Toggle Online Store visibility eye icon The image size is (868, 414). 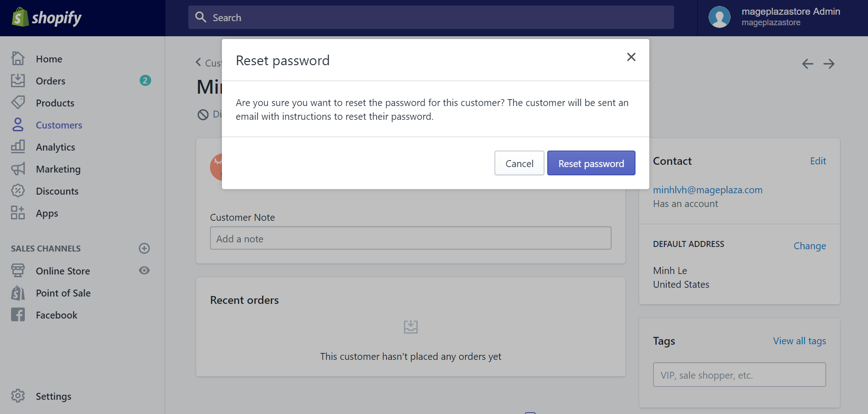point(144,270)
